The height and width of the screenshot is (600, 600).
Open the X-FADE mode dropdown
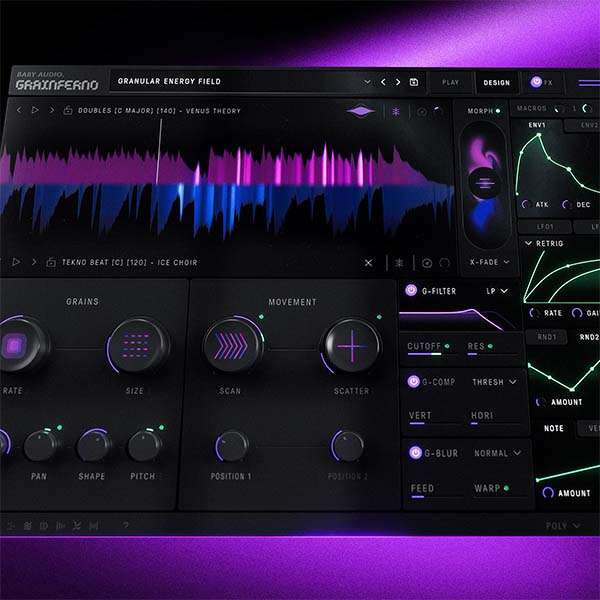coord(489,262)
